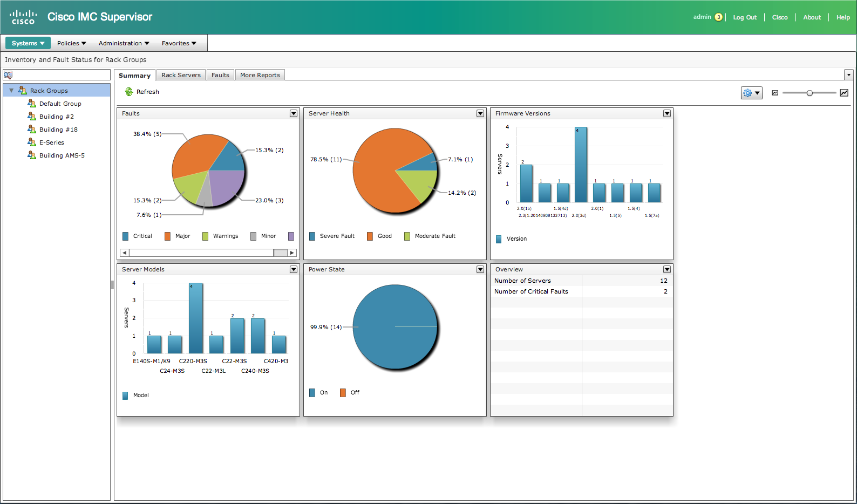This screenshot has width=857, height=504.
Task: Open the Server Health panel dropdown
Action: point(480,113)
